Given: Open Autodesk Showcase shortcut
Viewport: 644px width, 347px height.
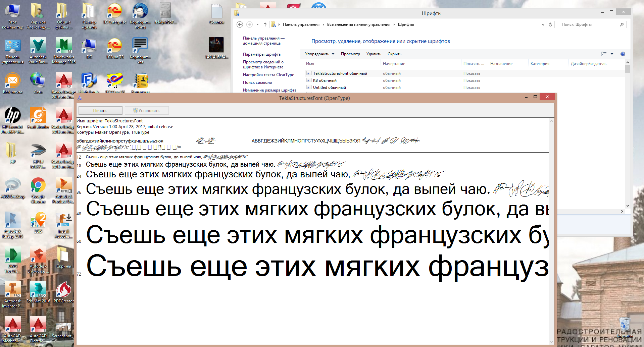Looking at the screenshot, I should tap(38, 260).
